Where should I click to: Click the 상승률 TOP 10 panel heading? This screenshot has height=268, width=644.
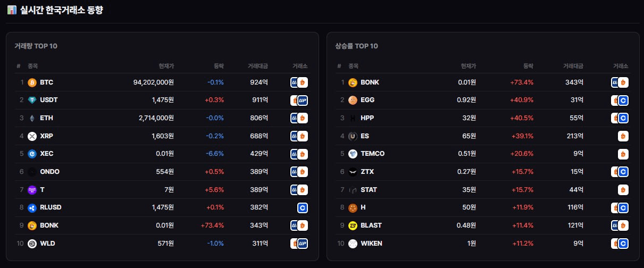(x=356, y=46)
